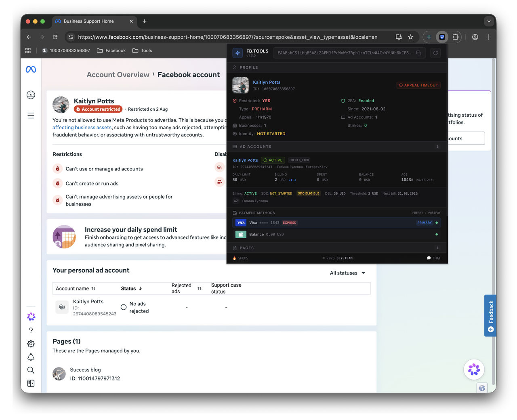
Task: Open the tab search dropdown arrow in Chrome
Action: coord(489,21)
